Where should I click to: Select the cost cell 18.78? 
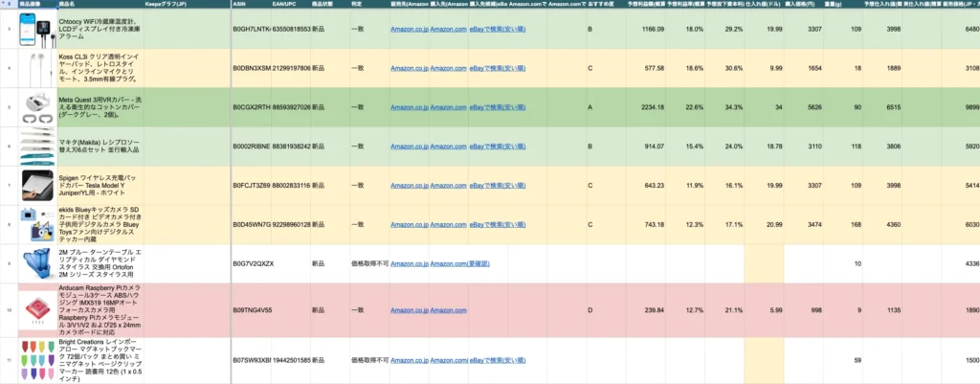pos(763,147)
